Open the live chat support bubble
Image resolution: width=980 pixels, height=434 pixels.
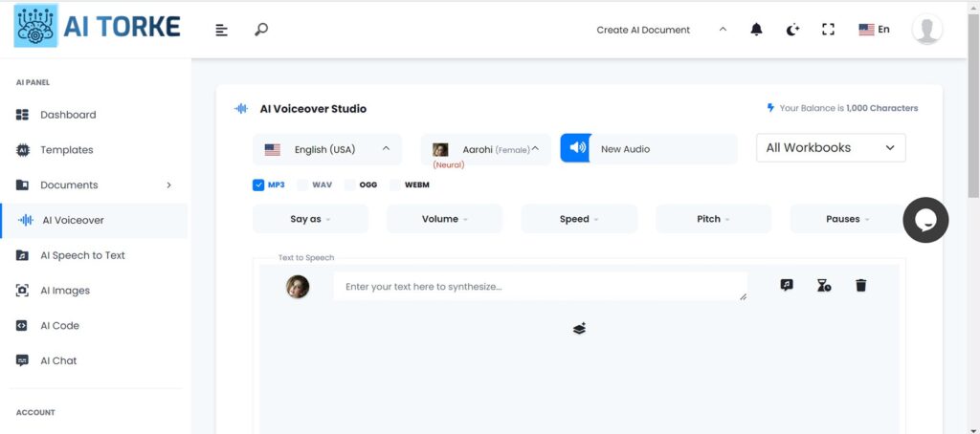click(x=925, y=220)
